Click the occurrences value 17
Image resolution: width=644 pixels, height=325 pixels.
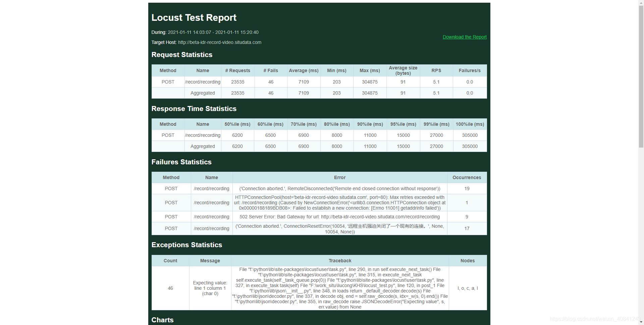467,228
